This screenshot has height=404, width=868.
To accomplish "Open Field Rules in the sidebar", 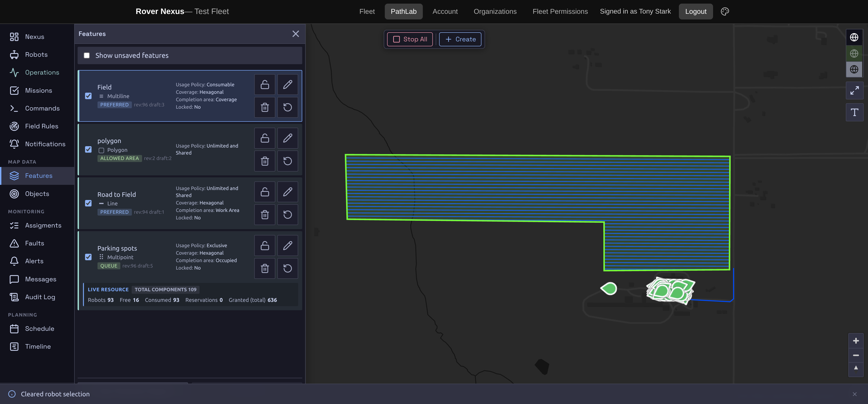I will tap(37, 126).
